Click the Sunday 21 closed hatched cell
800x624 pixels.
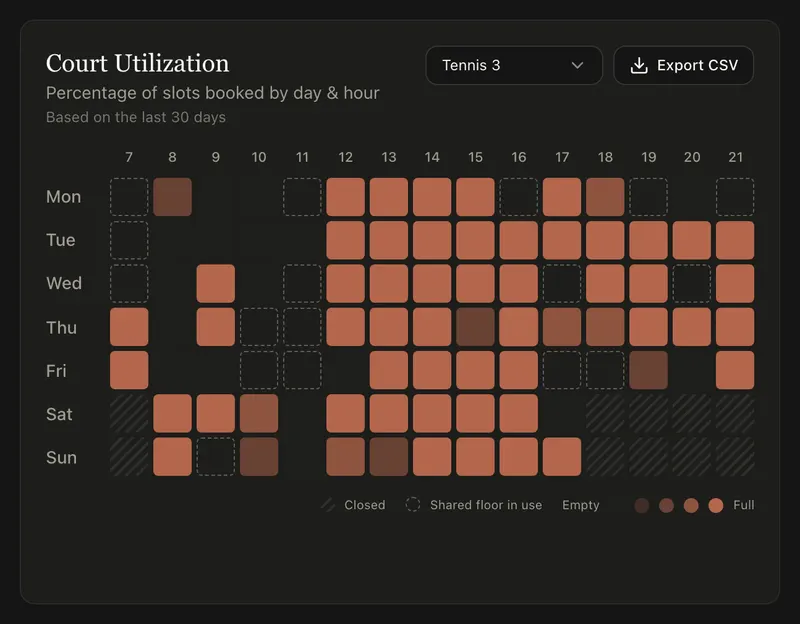(x=735, y=457)
